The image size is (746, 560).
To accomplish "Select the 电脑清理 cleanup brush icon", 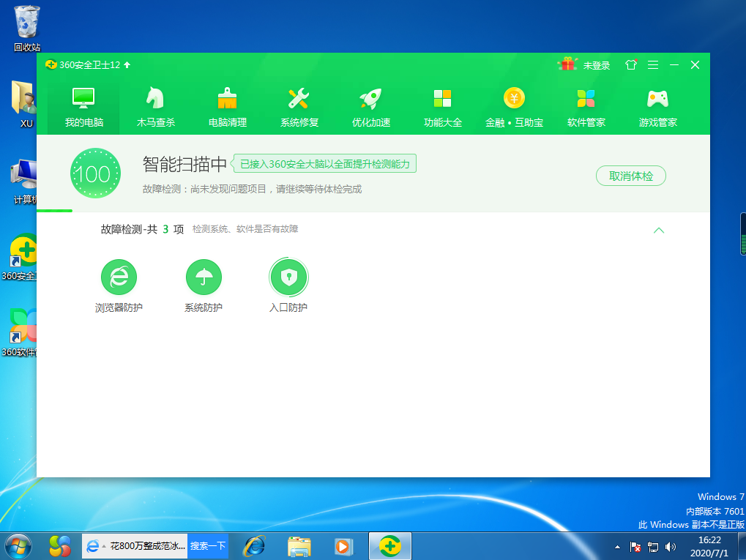I will [227, 99].
